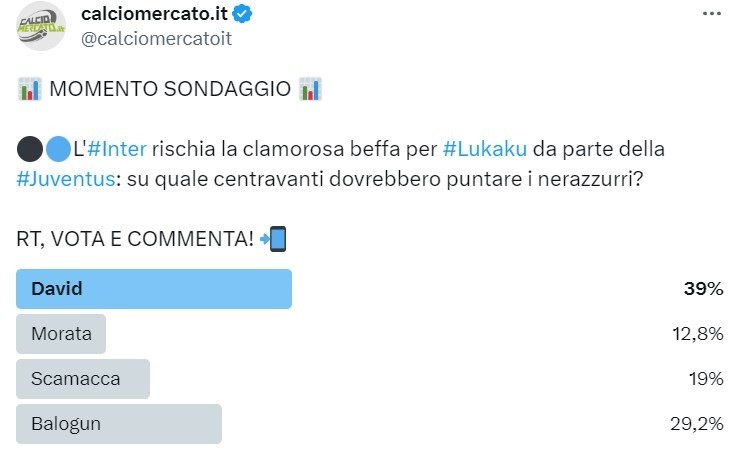Click the black circle emoji

click(x=30, y=150)
